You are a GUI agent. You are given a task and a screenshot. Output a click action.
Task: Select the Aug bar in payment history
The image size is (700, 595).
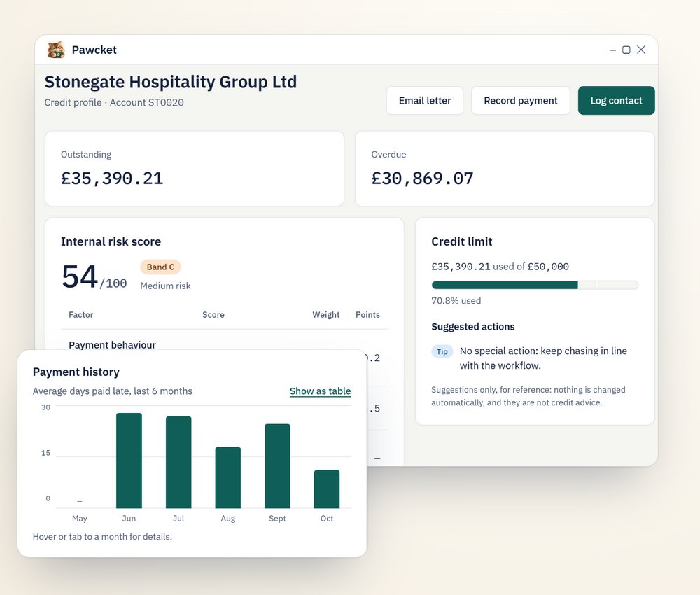(228, 477)
